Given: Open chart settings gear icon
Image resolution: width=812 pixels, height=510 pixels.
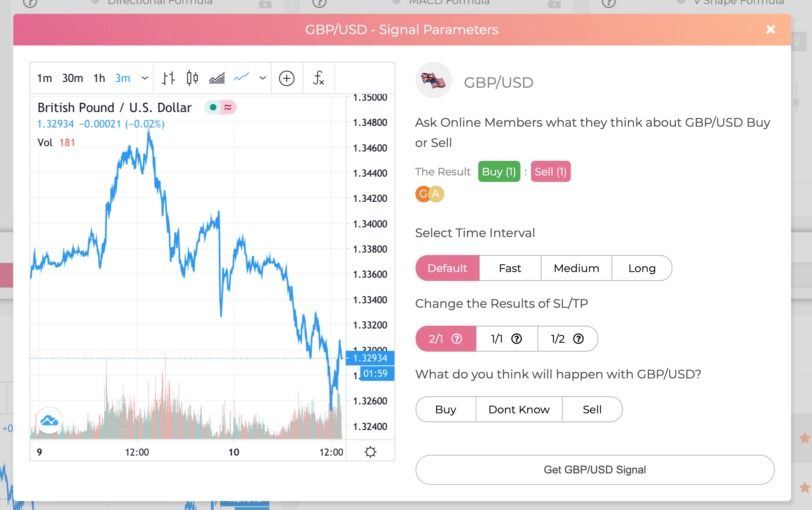Looking at the screenshot, I should (x=370, y=452).
